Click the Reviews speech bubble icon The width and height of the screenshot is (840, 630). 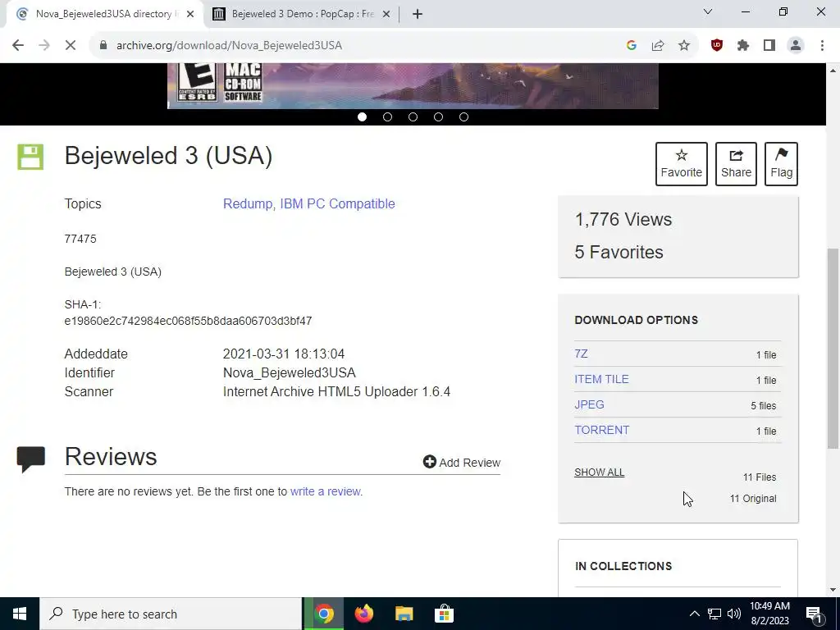pos(31,459)
